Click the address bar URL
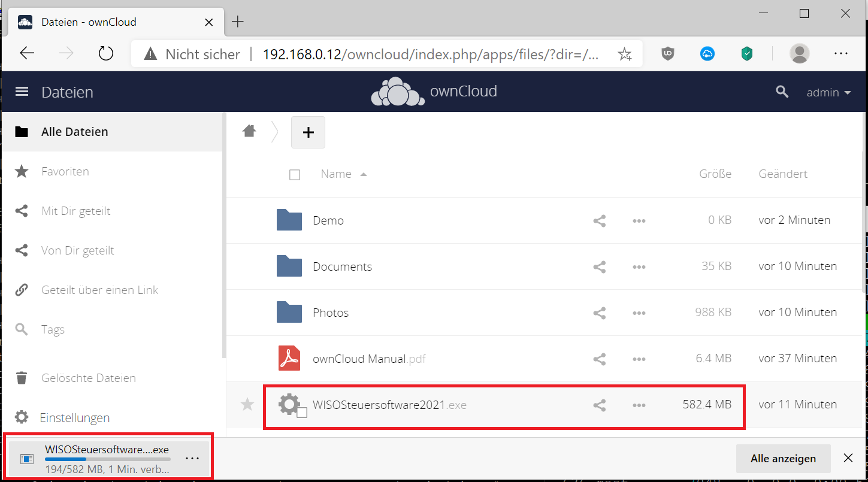Viewport: 868px width, 482px height. click(431, 54)
